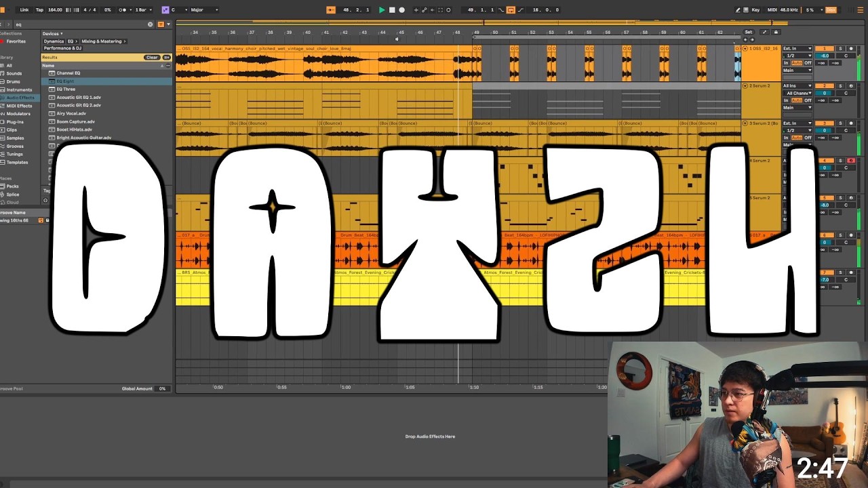Viewport: 868px width, 488px height.
Task: Adjust the Global Amount 0% groove control
Action: pyautogui.click(x=162, y=389)
